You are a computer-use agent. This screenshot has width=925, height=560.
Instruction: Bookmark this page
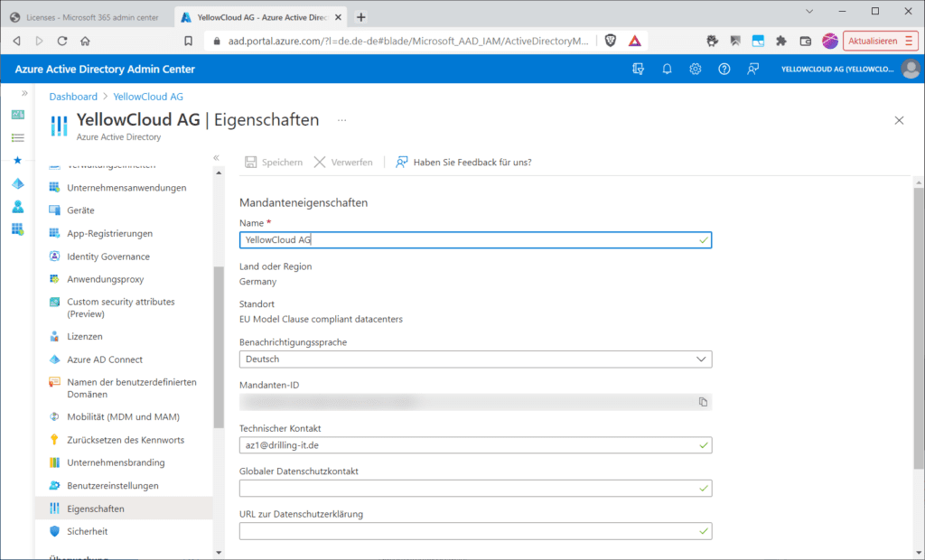point(188,41)
